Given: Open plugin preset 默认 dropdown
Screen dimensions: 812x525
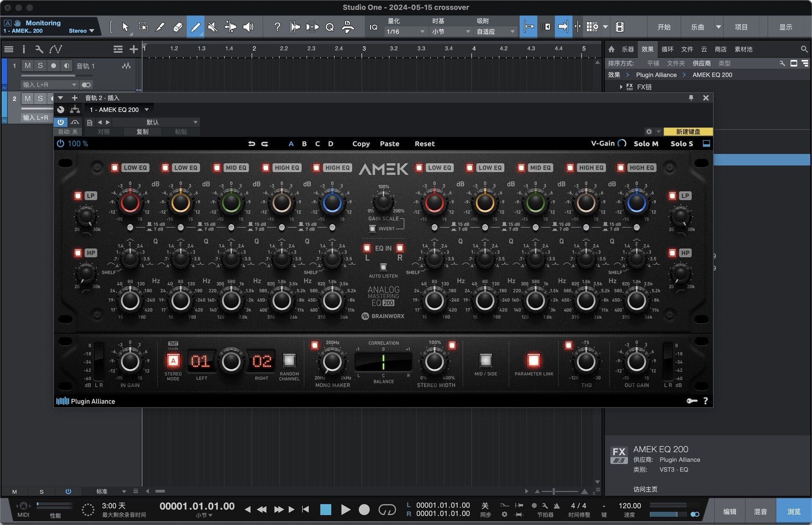Looking at the screenshot, I should pyautogui.click(x=156, y=122).
